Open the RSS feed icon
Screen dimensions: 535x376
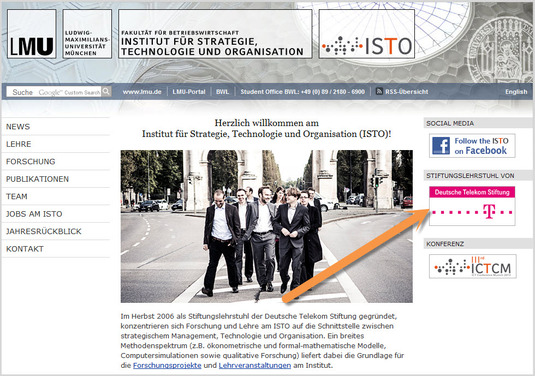(379, 91)
